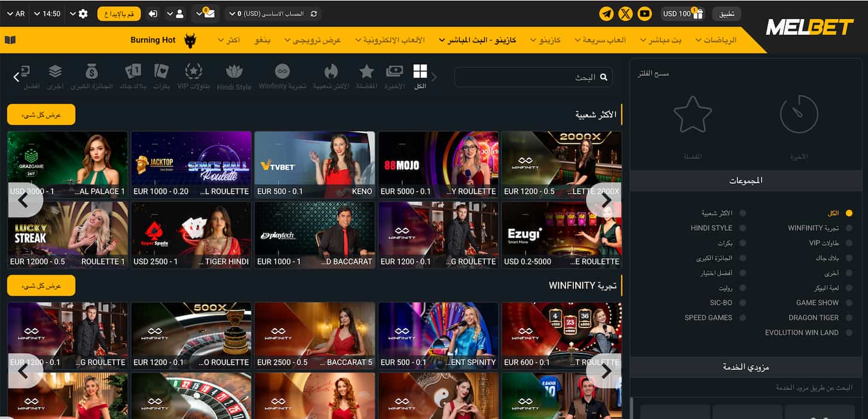Click the تطبيق app button
868x419 pixels.
(726, 13)
